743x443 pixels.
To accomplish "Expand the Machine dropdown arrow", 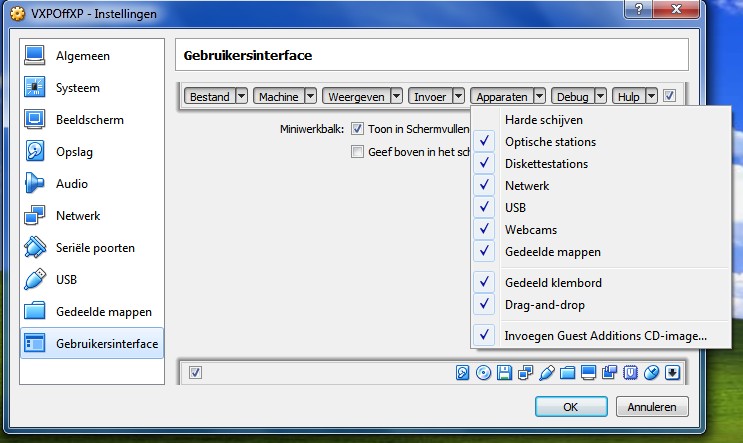I will [310, 96].
